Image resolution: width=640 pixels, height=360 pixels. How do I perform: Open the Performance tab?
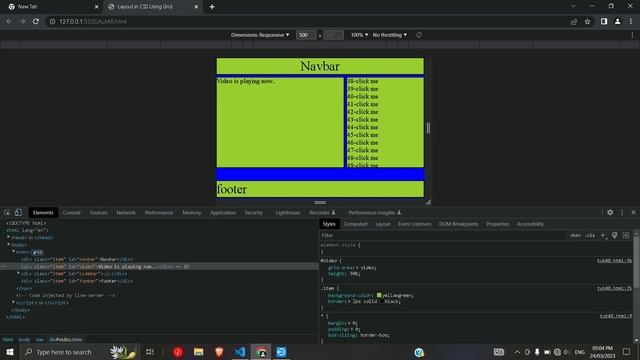click(x=159, y=213)
